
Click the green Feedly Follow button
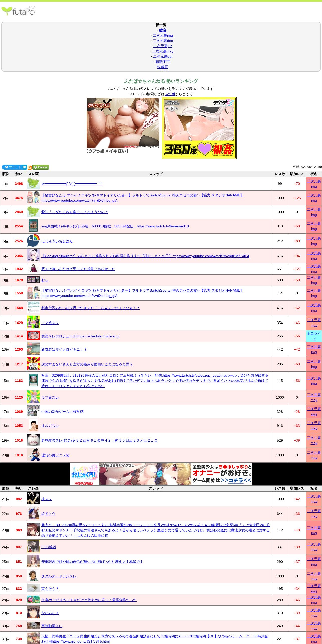tap(41, 167)
